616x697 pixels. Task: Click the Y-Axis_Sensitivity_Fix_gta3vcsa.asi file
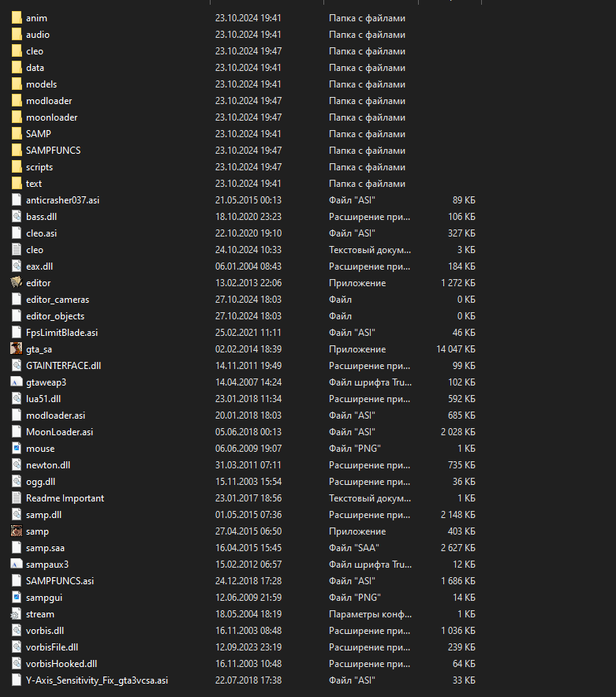click(x=96, y=680)
